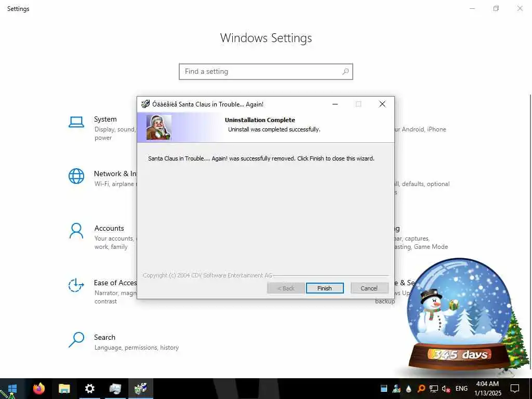Minimize the Santa Claus uninstaller window
This screenshot has width=532, height=399.
coord(335,104)
